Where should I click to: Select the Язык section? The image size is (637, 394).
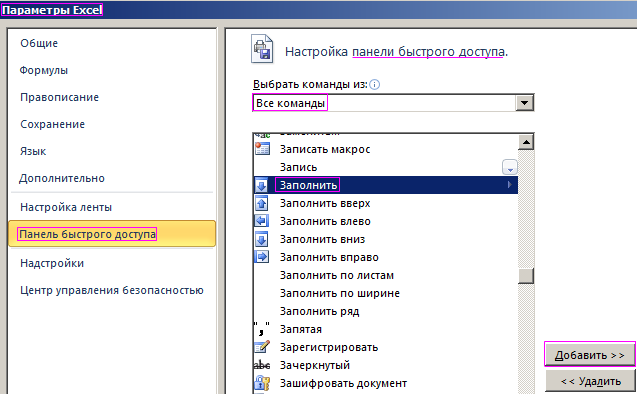click(x=33, y=152)
